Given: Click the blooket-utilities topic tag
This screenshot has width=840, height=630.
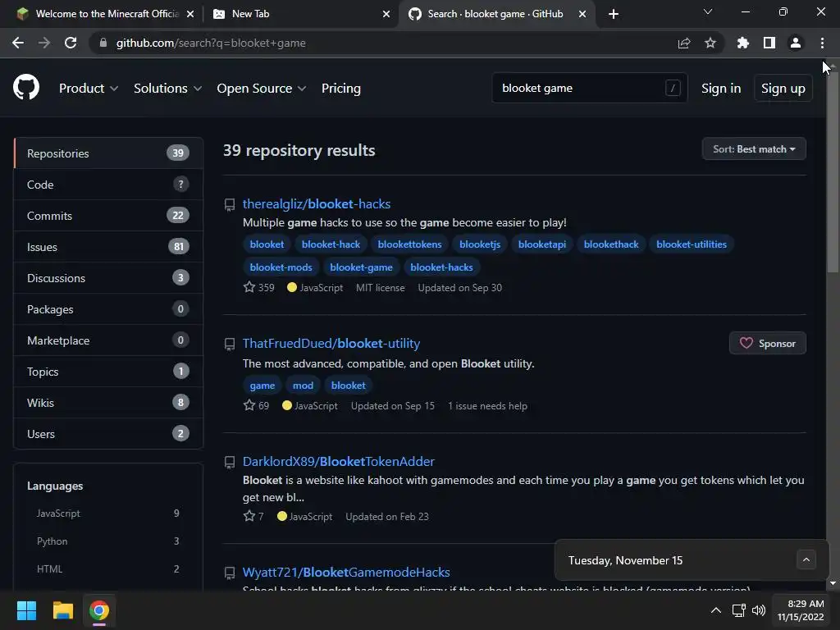Looking at the screenshot, I should click(x=691, y=244).
